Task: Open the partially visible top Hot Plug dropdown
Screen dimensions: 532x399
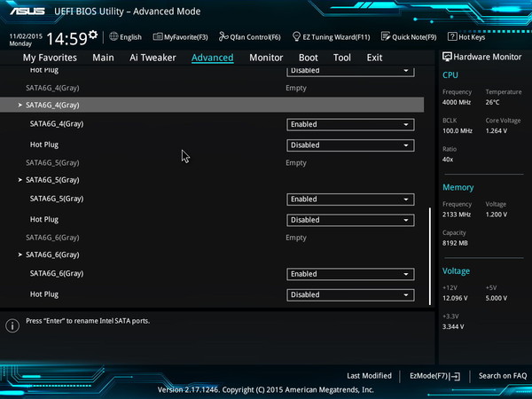Action: pos(350,71)
